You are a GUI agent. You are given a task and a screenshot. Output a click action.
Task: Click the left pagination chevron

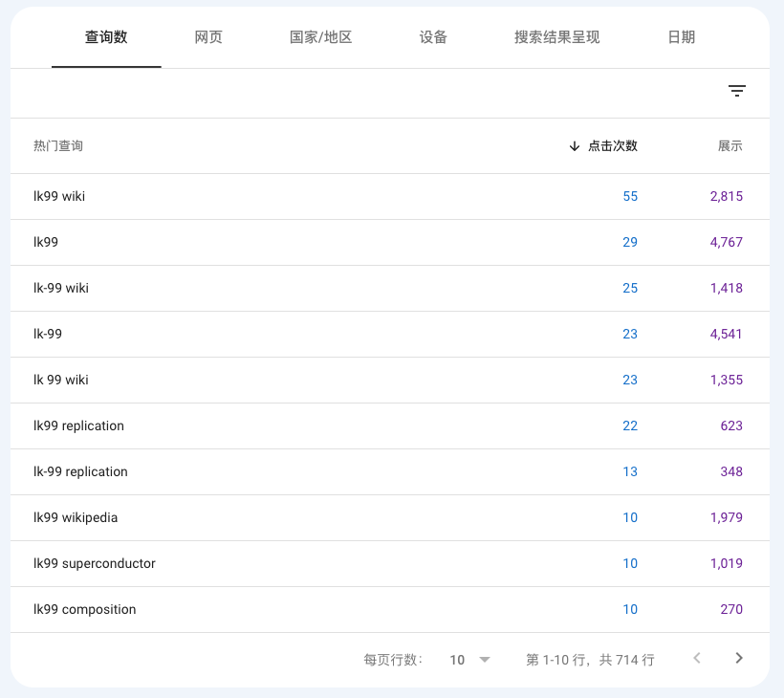coord(696,658)
